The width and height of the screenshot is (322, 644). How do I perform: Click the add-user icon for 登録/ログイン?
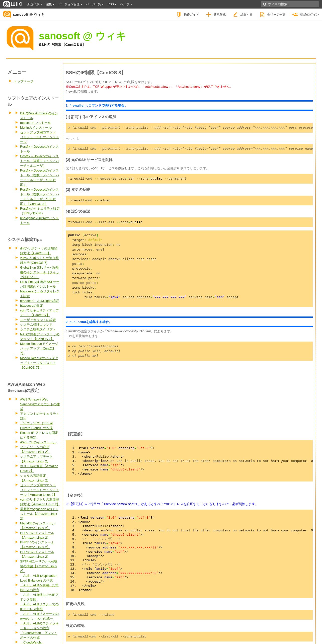[x=295, y=15]
